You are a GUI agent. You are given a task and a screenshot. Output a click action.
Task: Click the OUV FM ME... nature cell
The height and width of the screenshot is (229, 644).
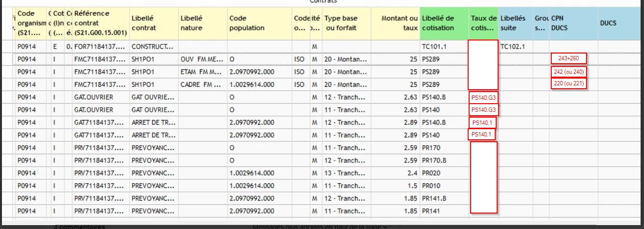point(202,59)
